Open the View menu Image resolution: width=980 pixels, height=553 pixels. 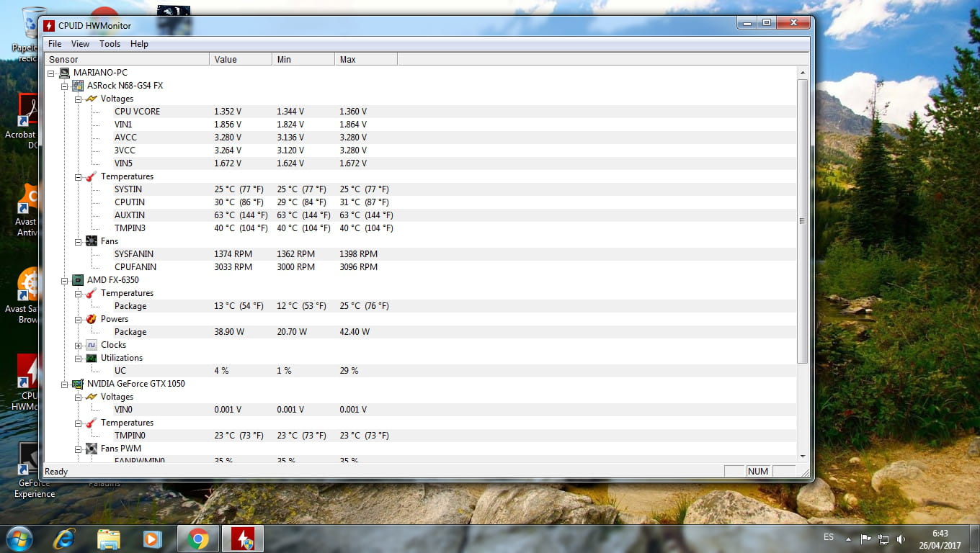(80, 44)
